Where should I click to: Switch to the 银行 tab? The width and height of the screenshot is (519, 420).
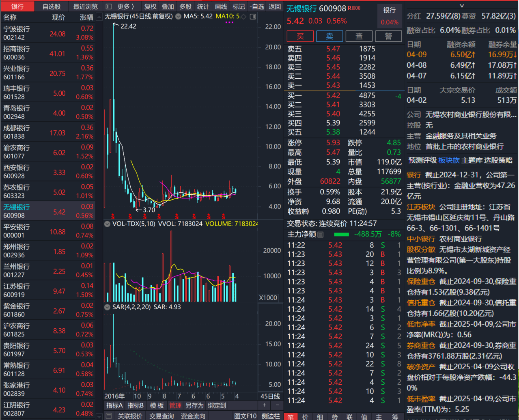pyautogui.click(x=17, y=6)
